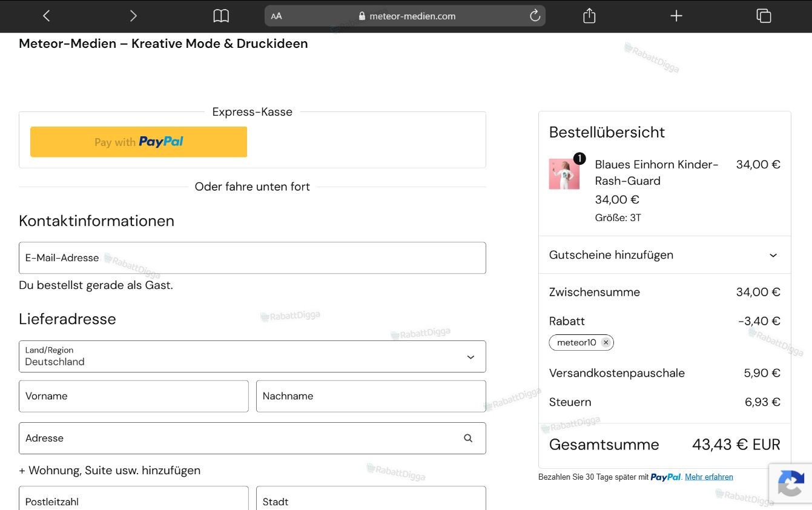Focus the Nachname field
This screenshot has height=510, width=812.
371,396
